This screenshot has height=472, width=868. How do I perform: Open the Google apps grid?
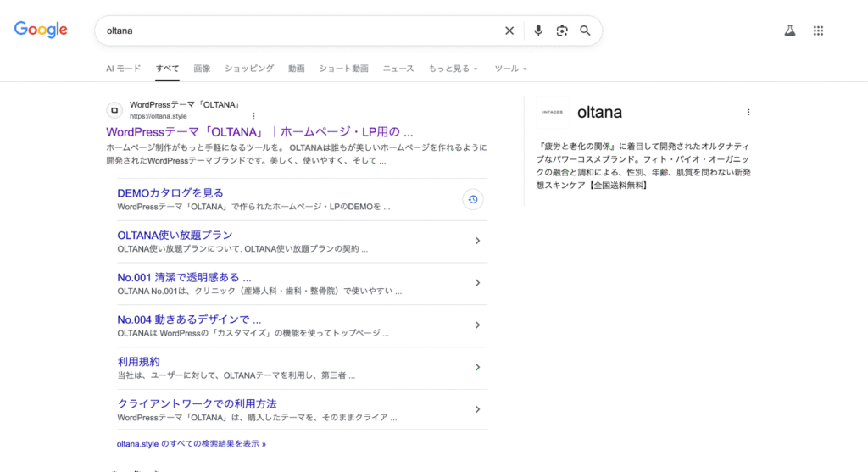tap(818, 31)
